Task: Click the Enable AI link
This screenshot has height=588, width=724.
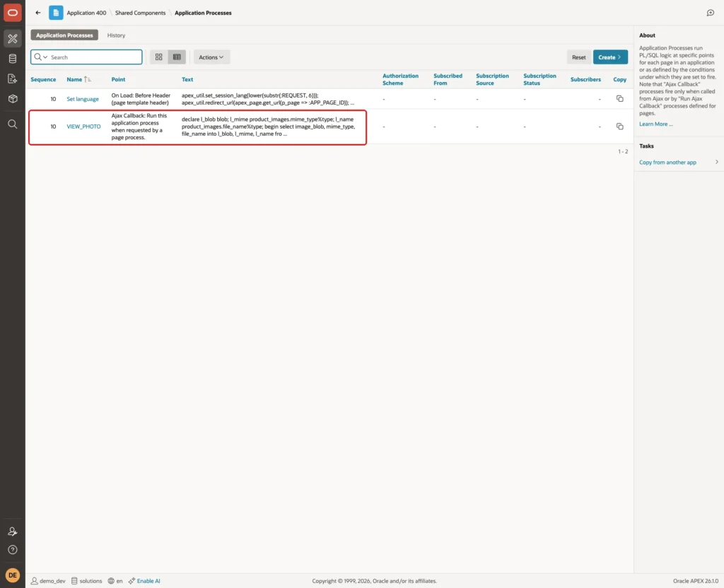Action: 144,581
